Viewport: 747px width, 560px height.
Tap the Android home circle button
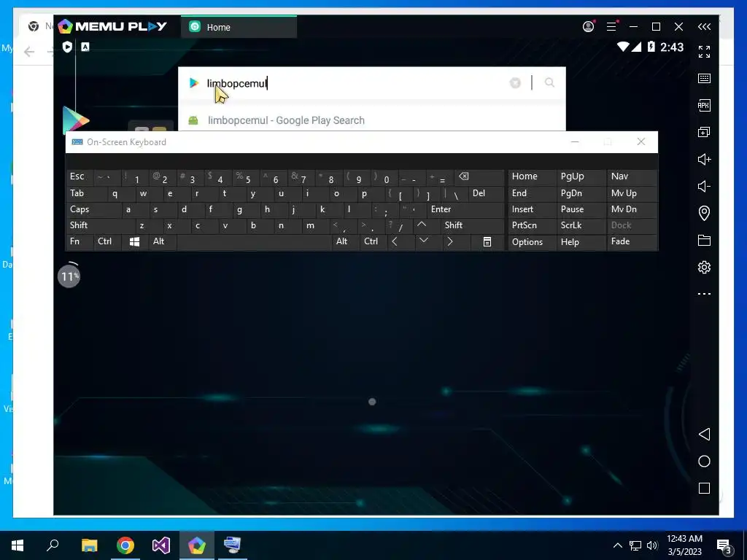(x=704, y=462)
